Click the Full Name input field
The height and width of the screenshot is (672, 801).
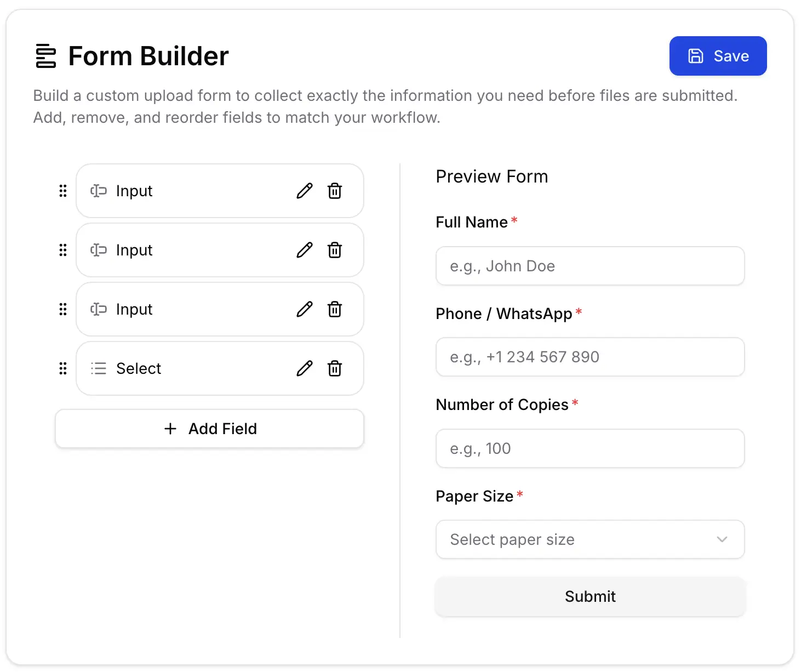(590, 266)
